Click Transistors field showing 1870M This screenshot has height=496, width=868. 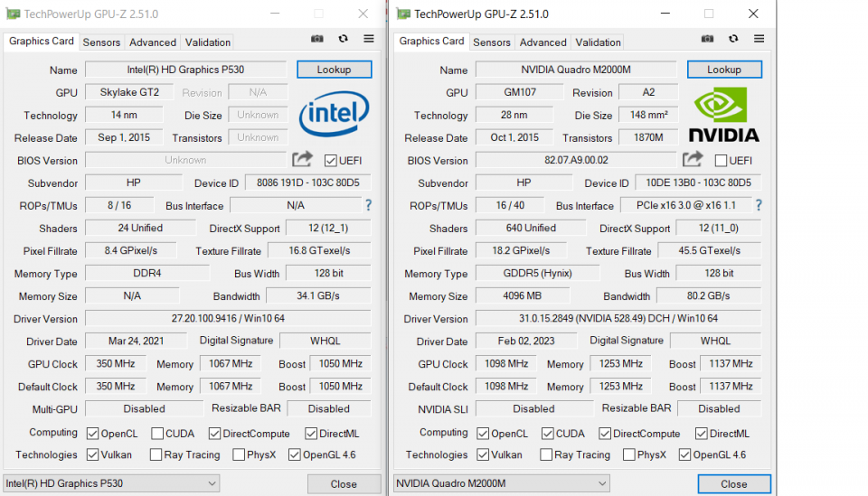(x=648, y=137)
